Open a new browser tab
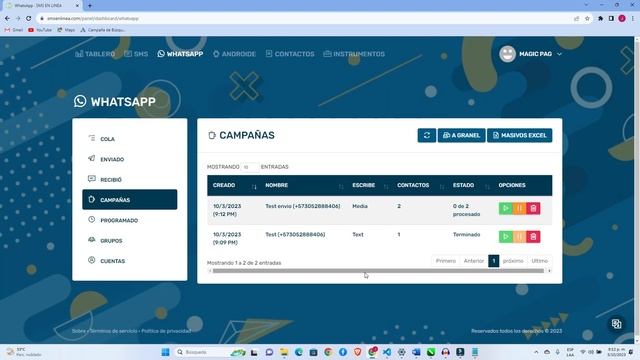 (90, 6)
